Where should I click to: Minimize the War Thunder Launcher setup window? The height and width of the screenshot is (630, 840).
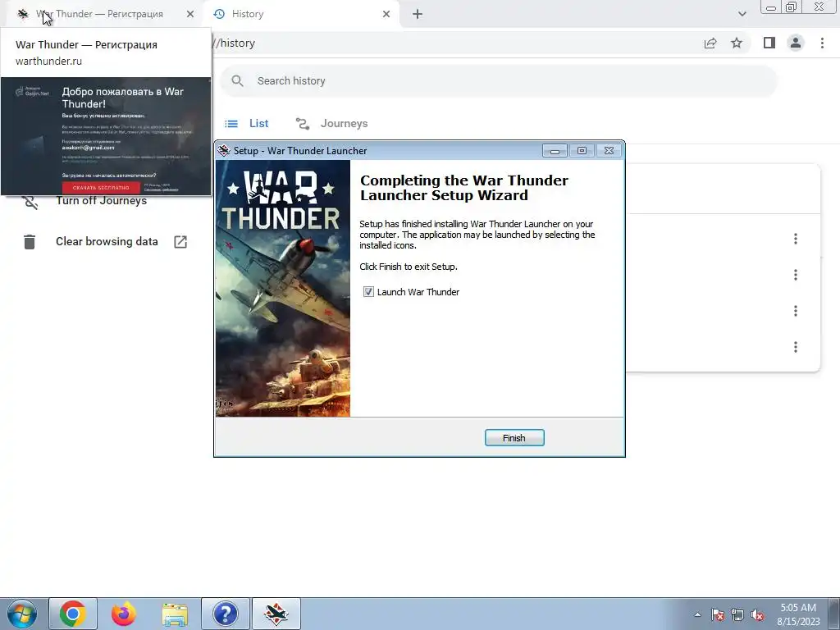(x=555, y=151)
